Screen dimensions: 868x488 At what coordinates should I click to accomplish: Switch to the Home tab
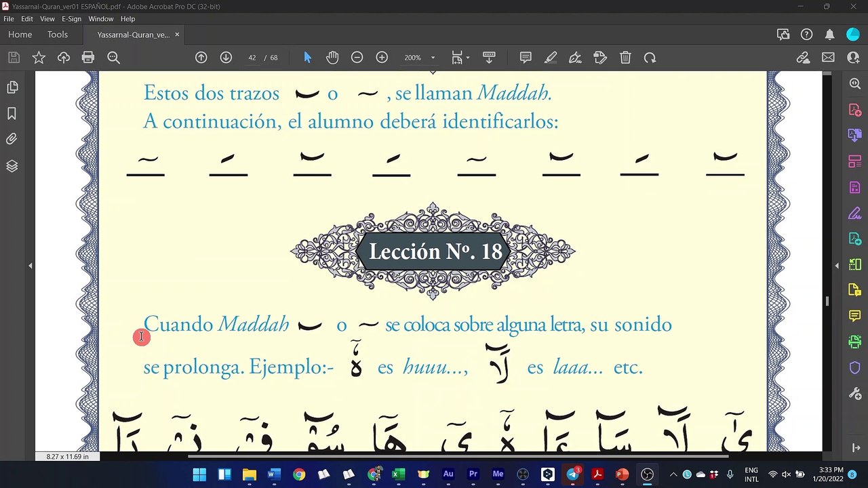pyautogui.click(x=20, y=35)
